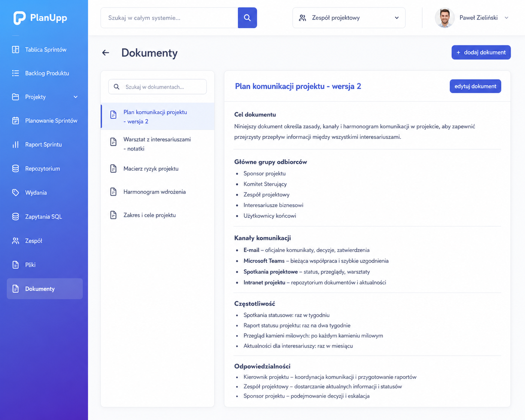Click the Raport Sprintu chart icon
Viewport: 525px width, 420px height.
click(x=15, y=144)
